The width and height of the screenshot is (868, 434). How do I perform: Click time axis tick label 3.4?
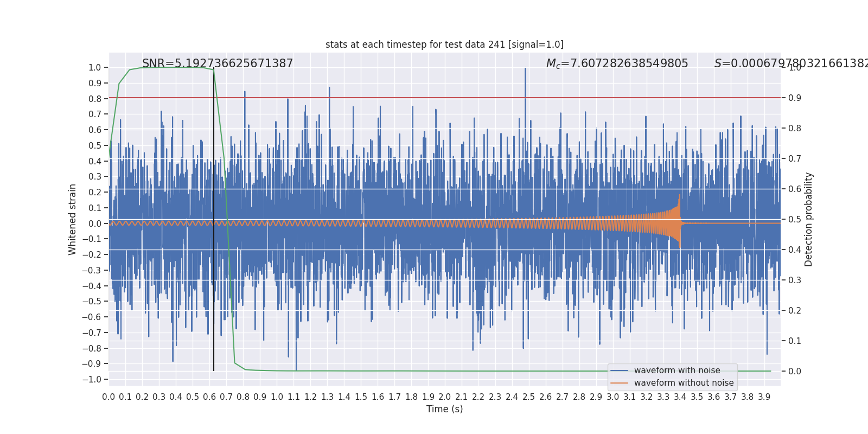pyautogui.click(x=680, y=397)
